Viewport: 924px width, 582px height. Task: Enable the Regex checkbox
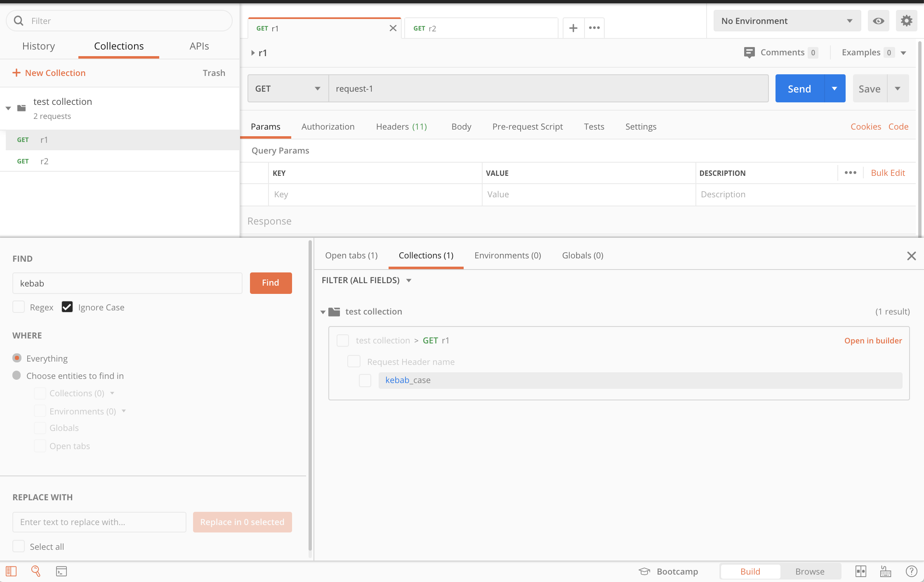click(19, 307)
